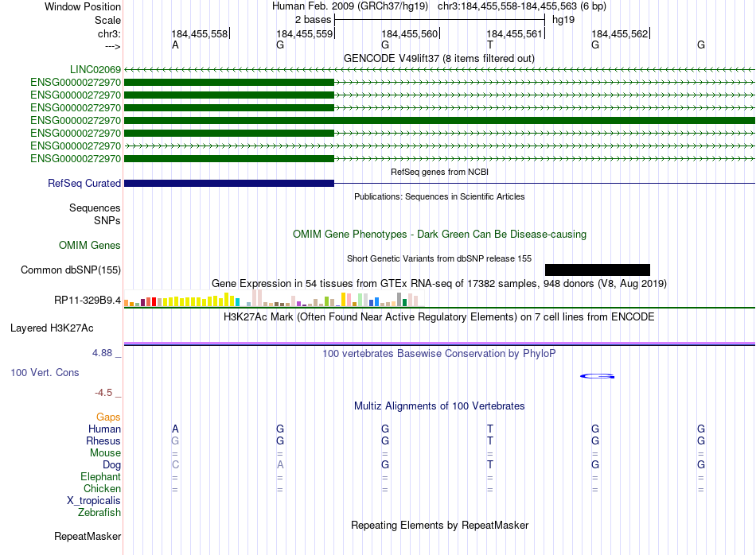Click the reference base 'T' in the sequence row
This screenshot has height=555, width=756.
(x=490, y=45)
